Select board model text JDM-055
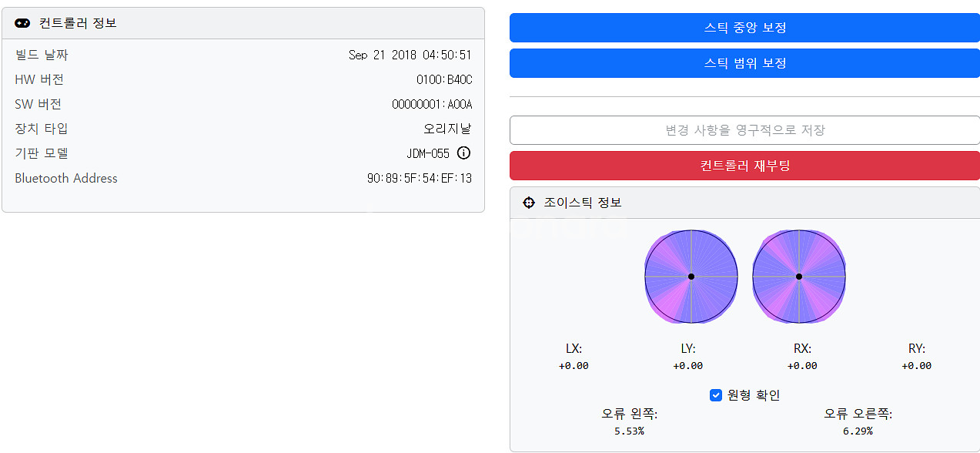This screenshot has width=980, height=453. [428, 153]
